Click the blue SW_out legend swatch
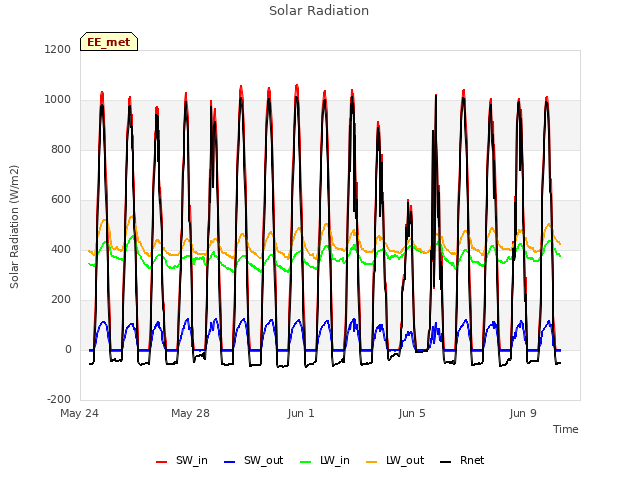 click(x=230, y=462)
